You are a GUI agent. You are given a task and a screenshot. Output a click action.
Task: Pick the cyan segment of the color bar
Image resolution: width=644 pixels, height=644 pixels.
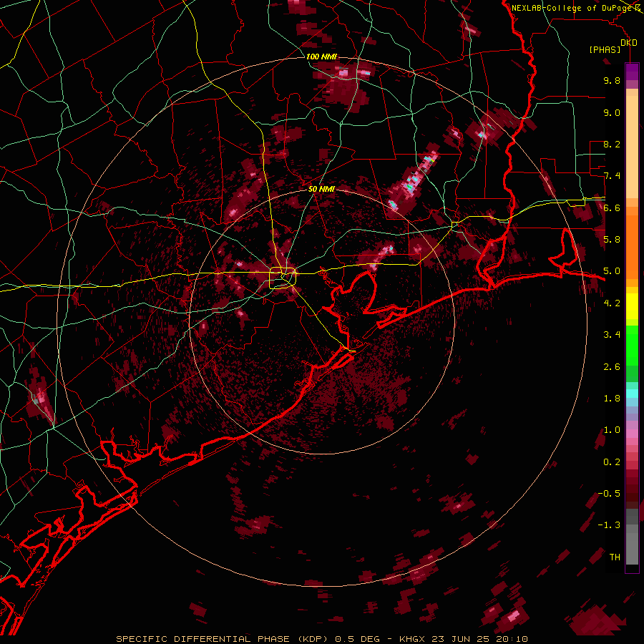pos(632,394)
